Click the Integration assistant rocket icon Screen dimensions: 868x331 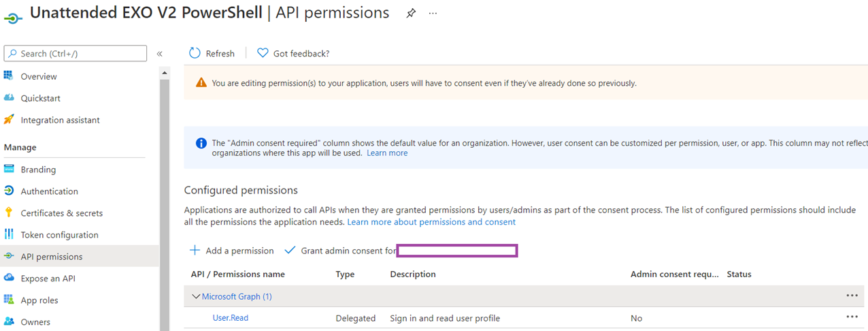point(9,120)
